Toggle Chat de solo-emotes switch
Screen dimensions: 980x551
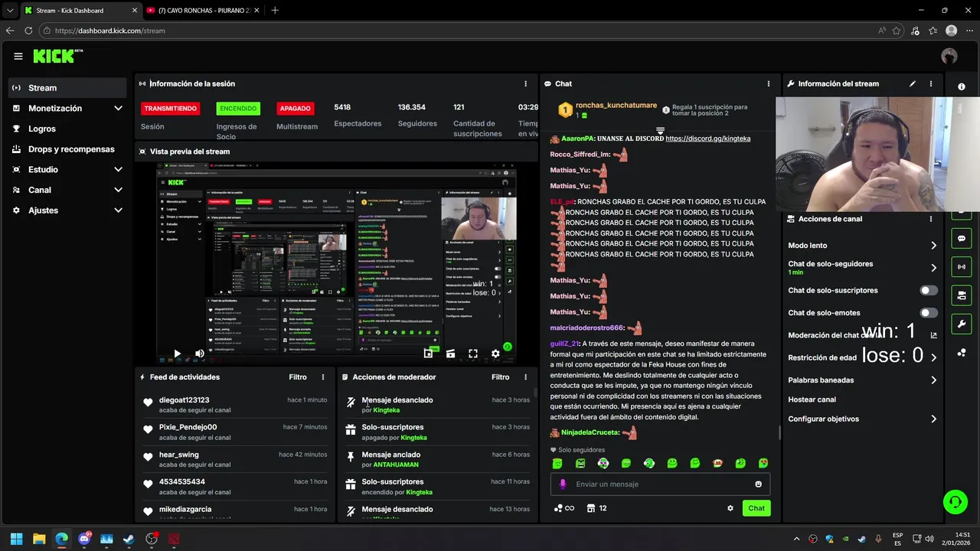(929, 312)
